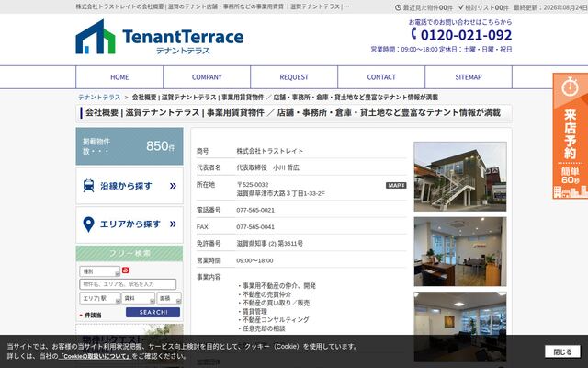This screenshot has height=368, width=588.
Task: Click the 不動産の売買仲介 list item
Action: pyautogui.click(x=264, y=294)
